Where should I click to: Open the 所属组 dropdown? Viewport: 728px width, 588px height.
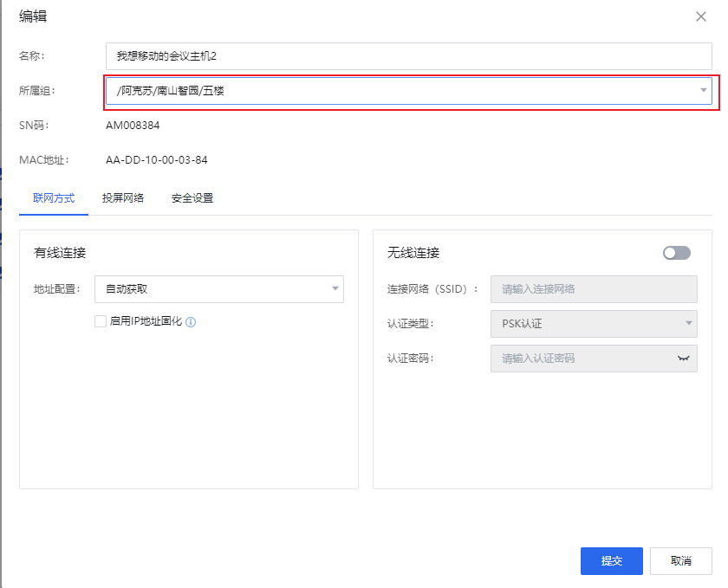pos(408,91)
